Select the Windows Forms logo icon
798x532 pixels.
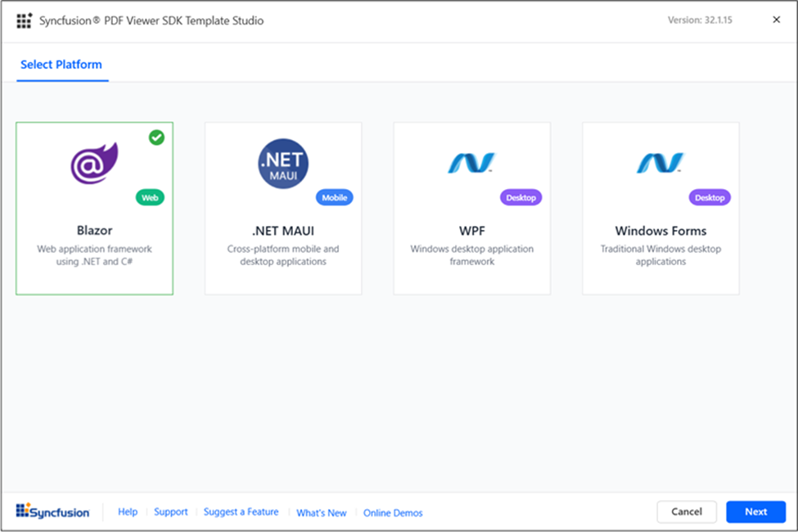[x=660, y=160]
